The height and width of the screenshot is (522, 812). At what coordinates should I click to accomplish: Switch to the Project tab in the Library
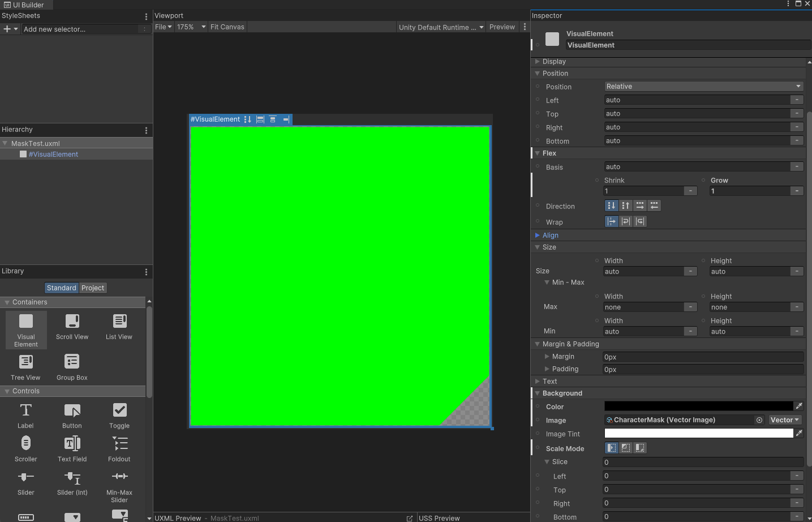pyautogui.click(x=93, y=288)
